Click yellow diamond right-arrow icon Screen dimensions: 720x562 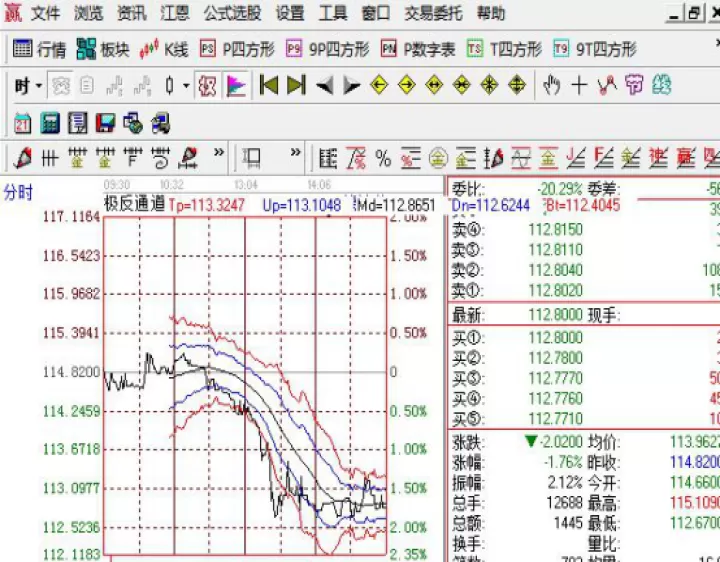pos(407,85)
